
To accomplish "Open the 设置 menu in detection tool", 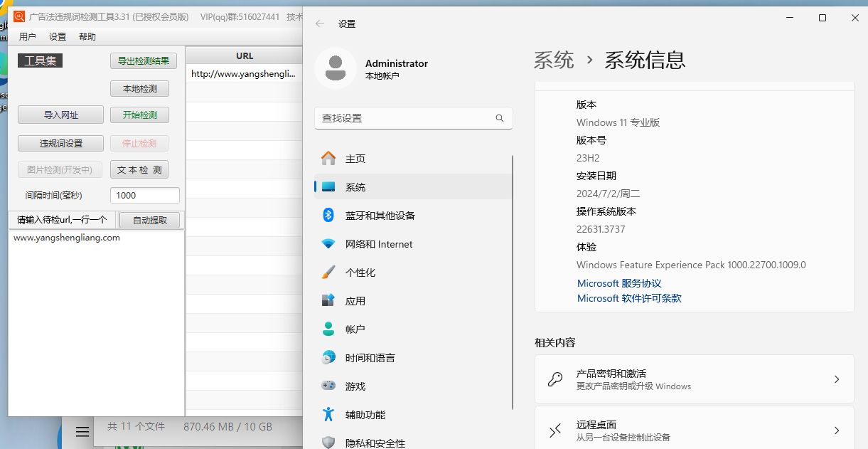I will (58, 37).
